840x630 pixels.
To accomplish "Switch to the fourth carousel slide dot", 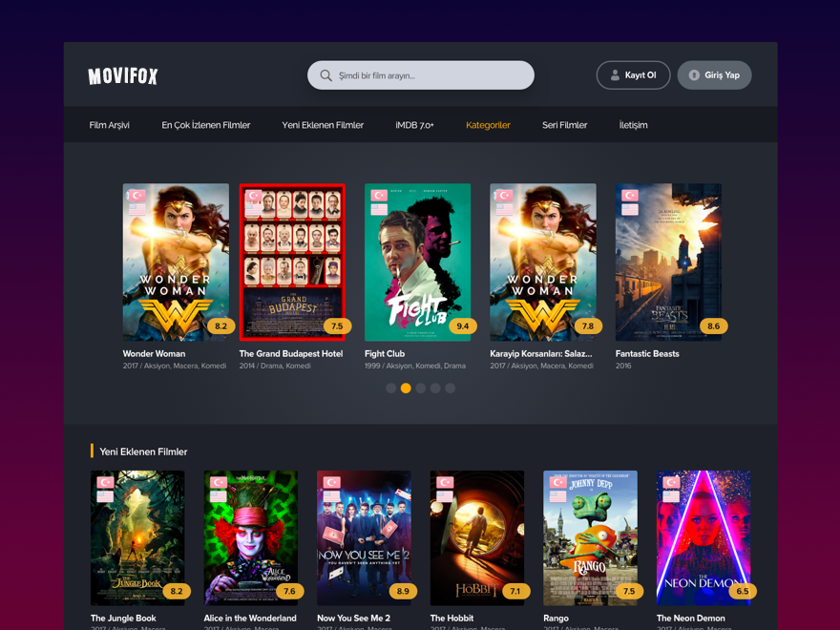I will (x=435, y=388).
